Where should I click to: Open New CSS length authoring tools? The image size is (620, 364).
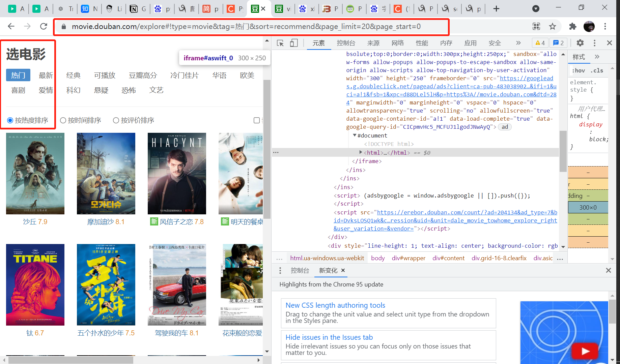[335, 305]
